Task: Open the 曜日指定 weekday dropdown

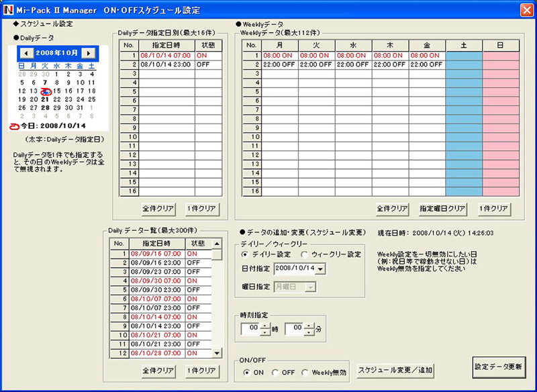Action: tap(310, 287)
